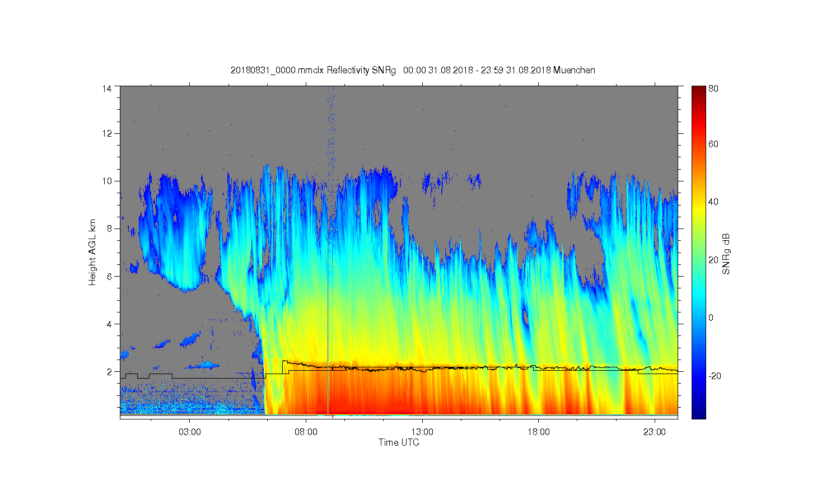Click the height axis label 10

(107, 181)
